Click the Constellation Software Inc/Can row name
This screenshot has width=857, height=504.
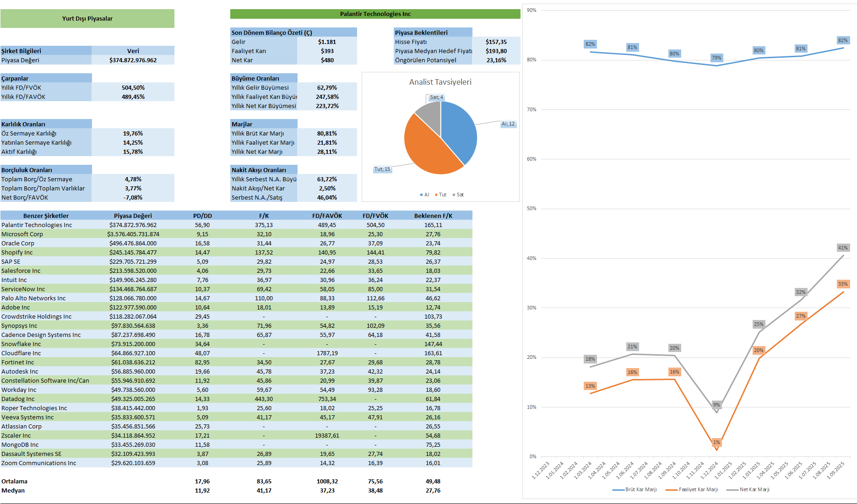point(45,380)
